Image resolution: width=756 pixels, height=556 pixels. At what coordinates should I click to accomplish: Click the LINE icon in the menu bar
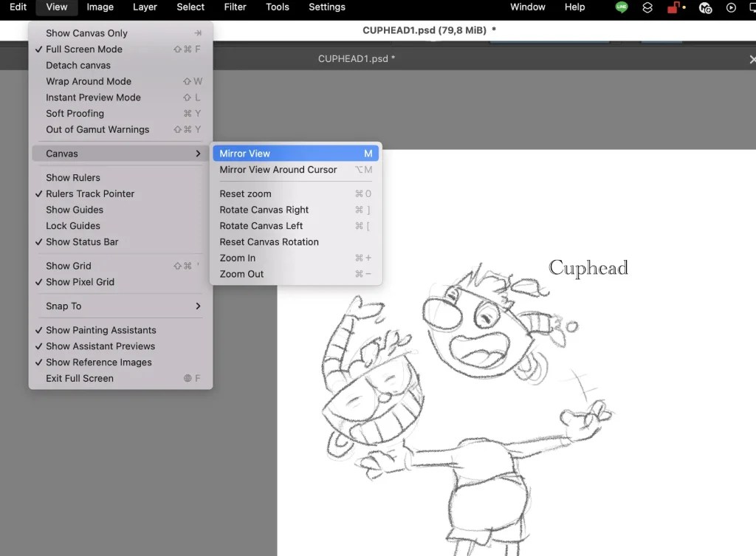[621, 7]
